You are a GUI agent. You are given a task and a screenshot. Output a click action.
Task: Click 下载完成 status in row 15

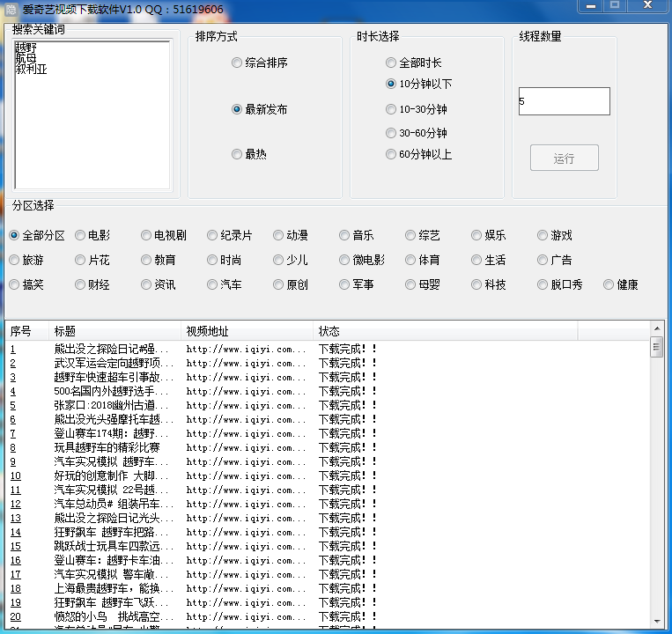[347, 546]
